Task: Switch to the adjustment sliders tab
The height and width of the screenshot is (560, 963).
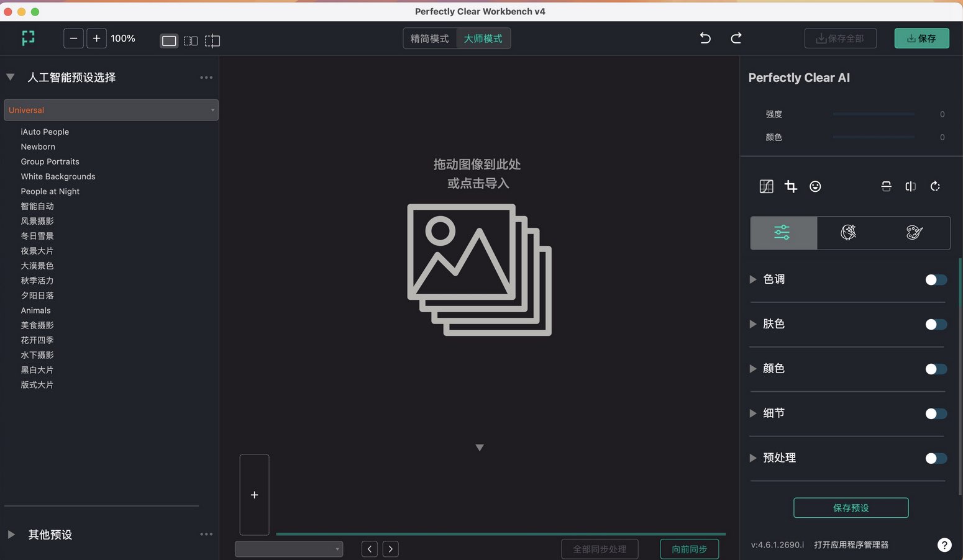Action: (783, 233)
